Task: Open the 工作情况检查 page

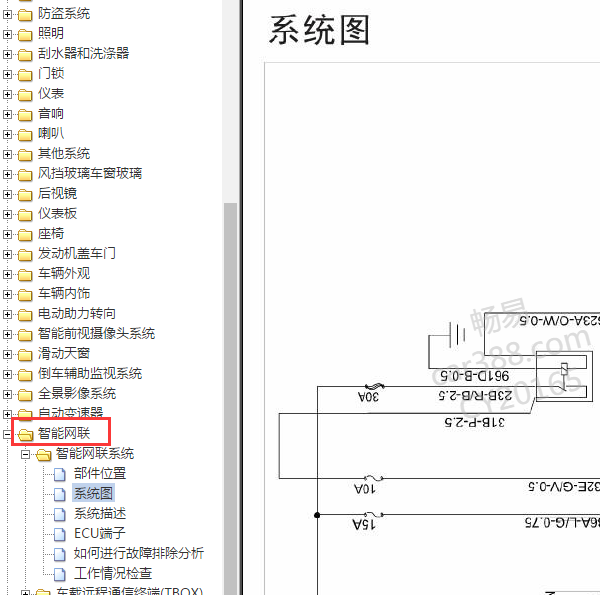Action: click(x=113, y=573)
